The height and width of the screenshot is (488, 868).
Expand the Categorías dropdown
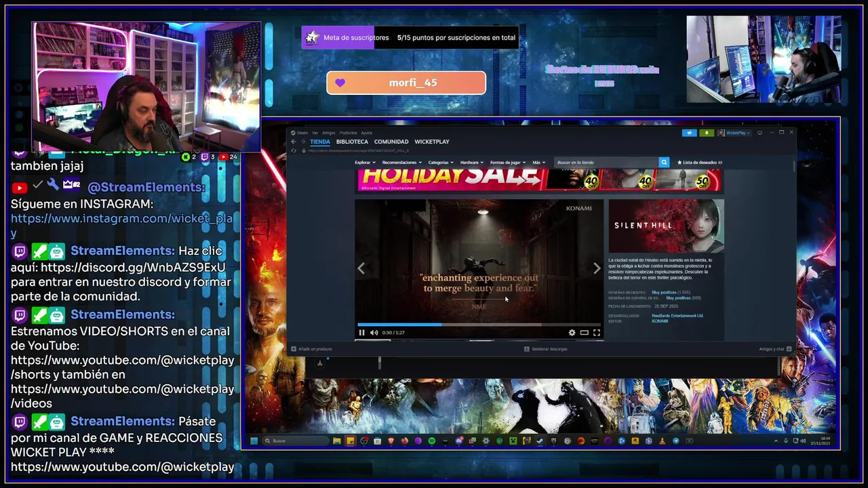(x=440, y=163)
